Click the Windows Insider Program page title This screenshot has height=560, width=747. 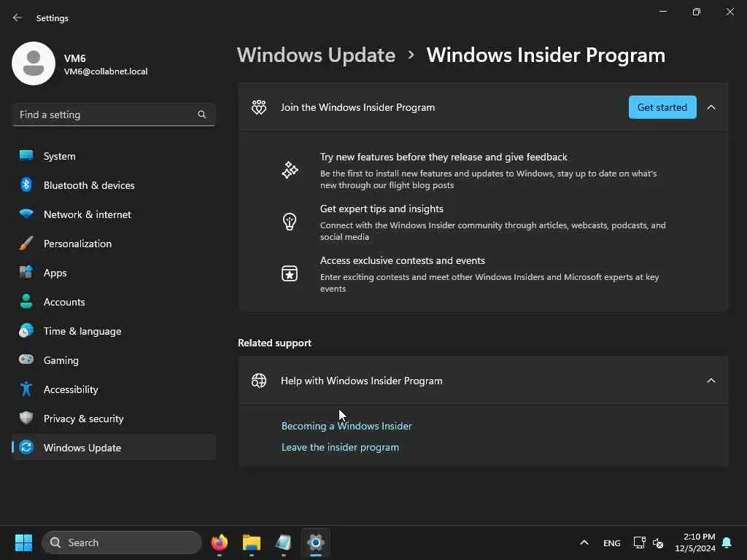coord(546,55)
